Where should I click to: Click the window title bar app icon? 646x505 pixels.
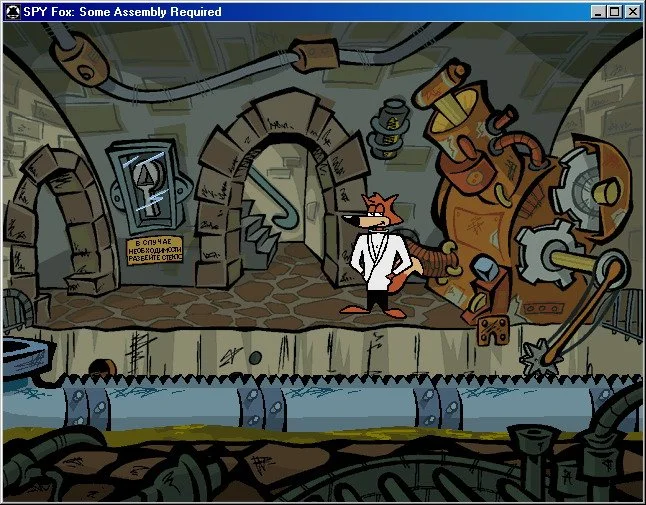coord(13,12)
